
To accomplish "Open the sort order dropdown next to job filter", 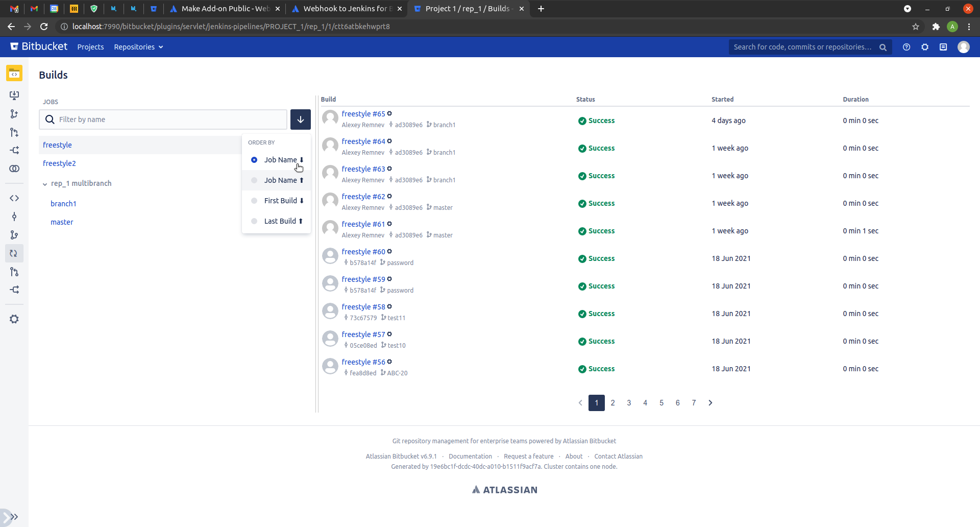I will [x=300, y=119].
